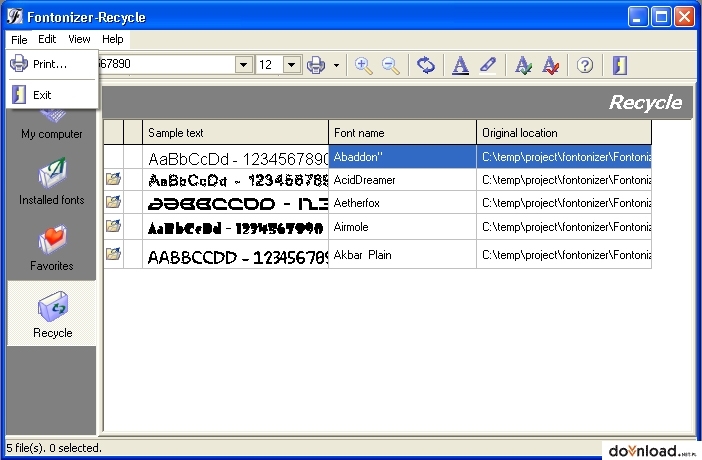Open the print options dropdown arrow
The image size is (702, 460).
point(336,65)
